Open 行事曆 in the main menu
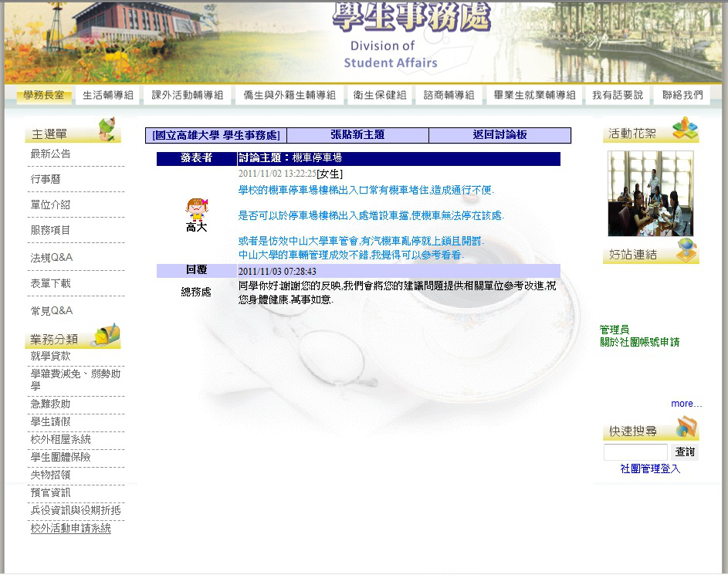The width and height of the screenshot is (728, 575). pos(46,179)
